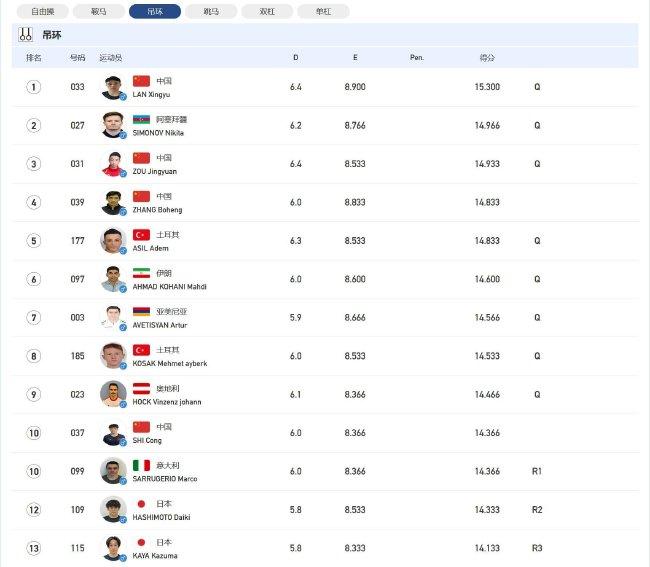
Task: Click the Austria flag beside HOCK Vinzenz johann
Action: [141, 388]
